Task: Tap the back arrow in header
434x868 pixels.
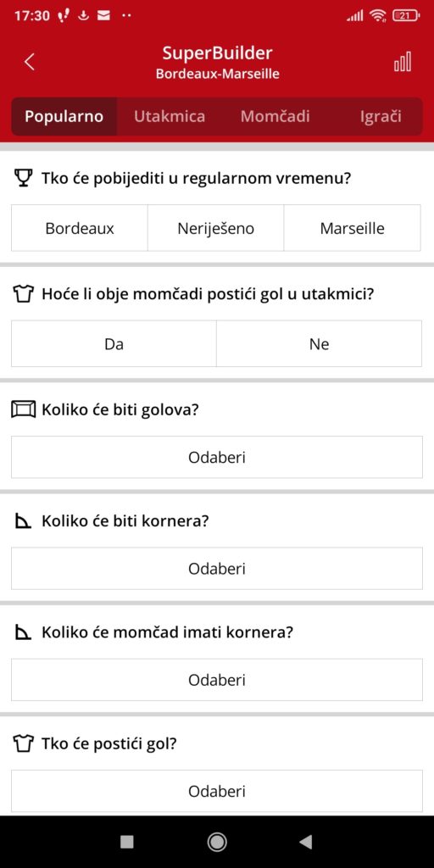Action: click(30, 61)
